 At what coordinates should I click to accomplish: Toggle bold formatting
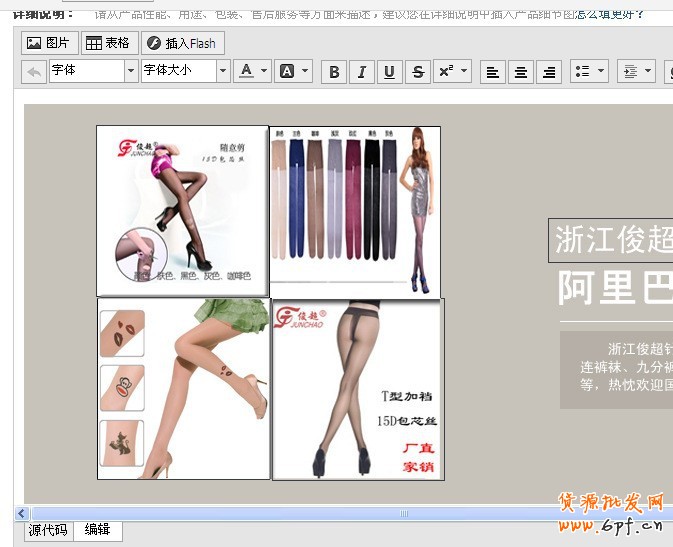tap(334, 71)
